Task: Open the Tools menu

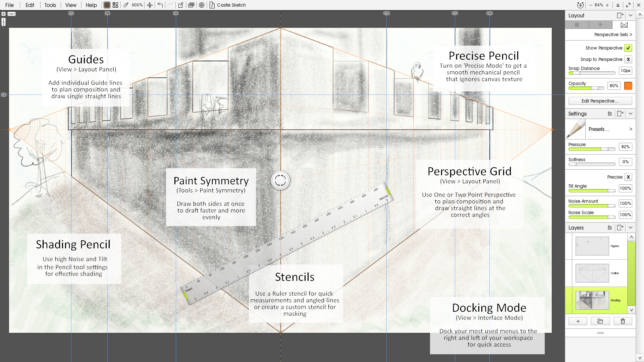Action: click(x=50, y=5)
